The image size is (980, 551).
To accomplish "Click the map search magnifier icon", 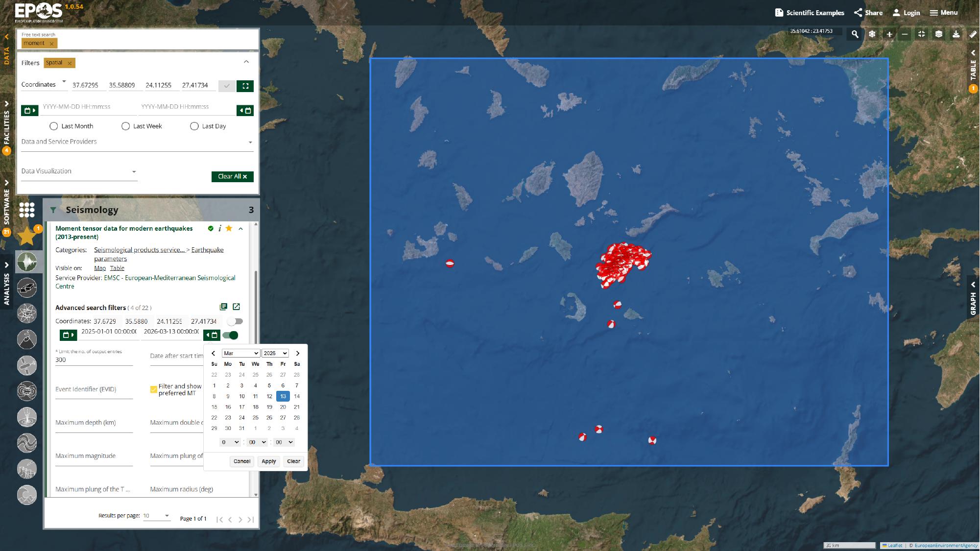I will pos(855,34).
